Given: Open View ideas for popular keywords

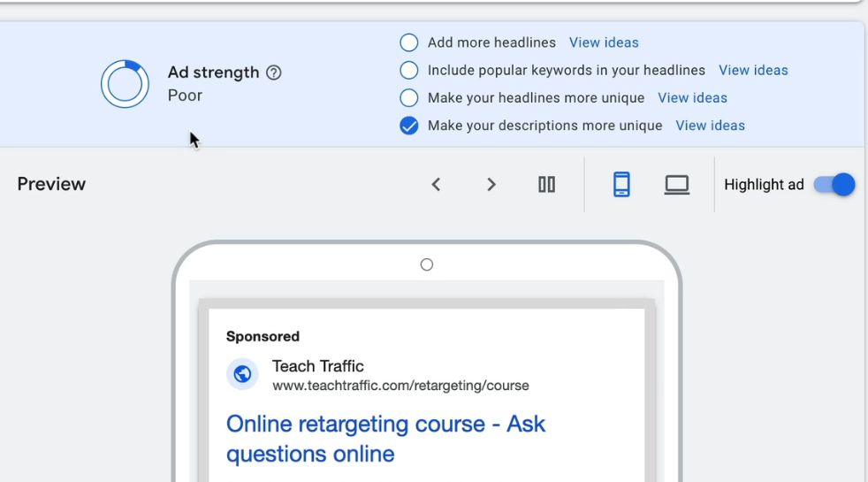Looking at the screenshot, I should click(x=753, y=71).
